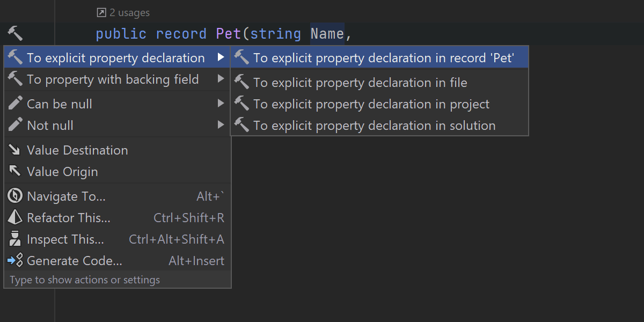Screen dimensions: 644x322
Task: Choose 'To explicit property declaration' action
Action: tap(118, 57)
